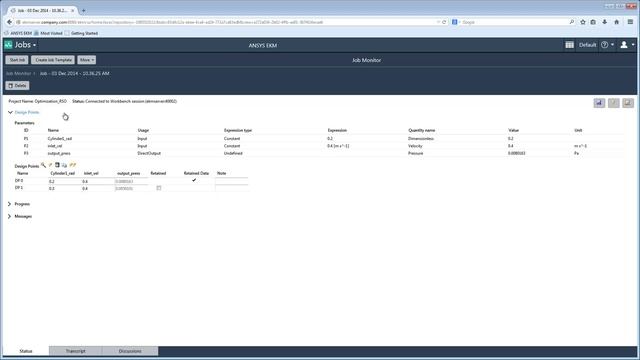Click the chart icon button at top right

pyautogui.click(x=599, y=103)
